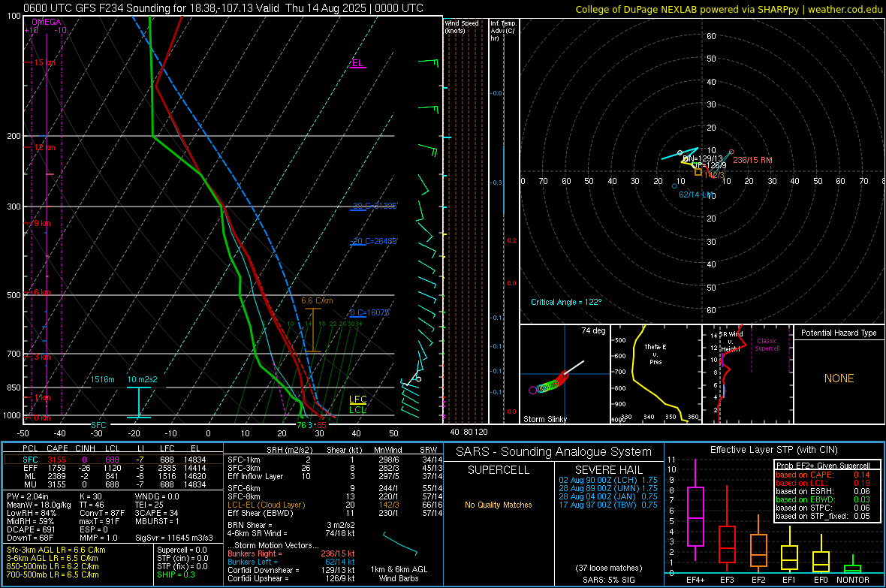Click the NONE hazard type value
This screenshot has height=588, width=886.
pos(839,378)
